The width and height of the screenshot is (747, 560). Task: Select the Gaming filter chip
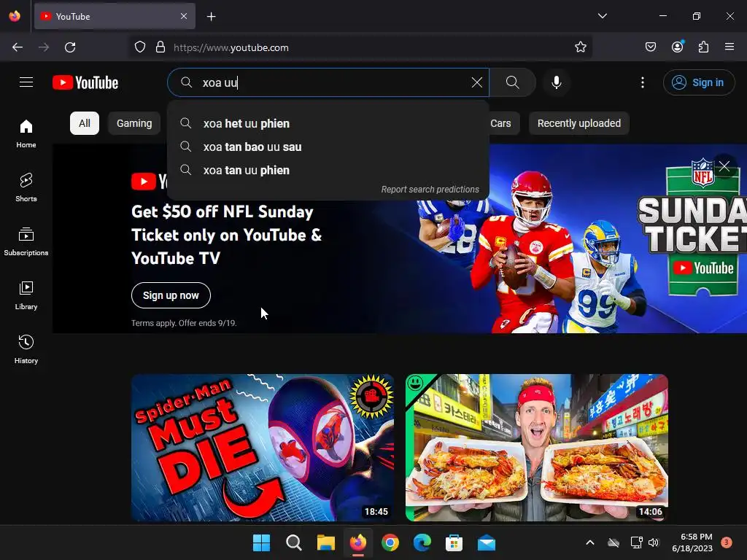(134, 123)
